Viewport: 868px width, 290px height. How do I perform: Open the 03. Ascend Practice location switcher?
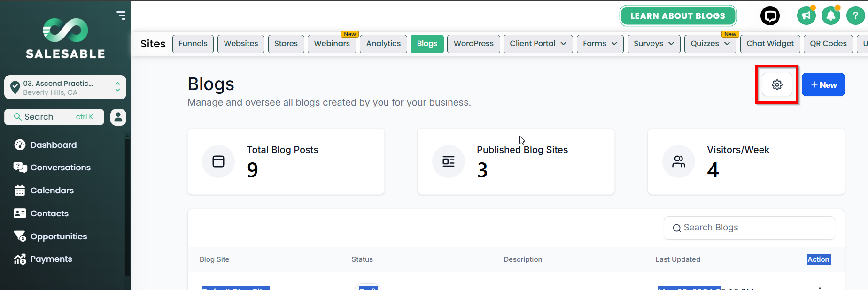point(65,87)
